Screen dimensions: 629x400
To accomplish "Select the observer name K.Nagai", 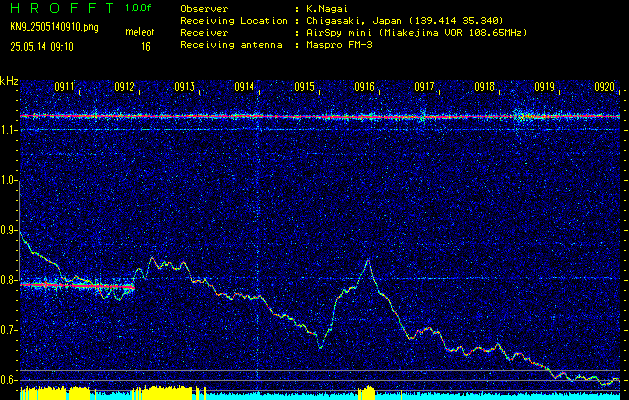I will pos(326,9).
